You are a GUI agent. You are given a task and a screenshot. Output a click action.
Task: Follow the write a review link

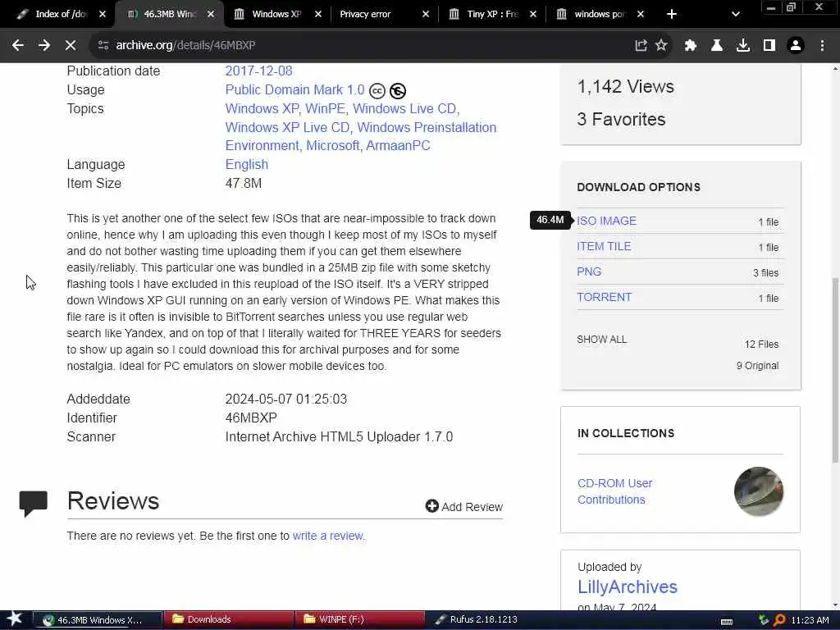tap(328, 536)
